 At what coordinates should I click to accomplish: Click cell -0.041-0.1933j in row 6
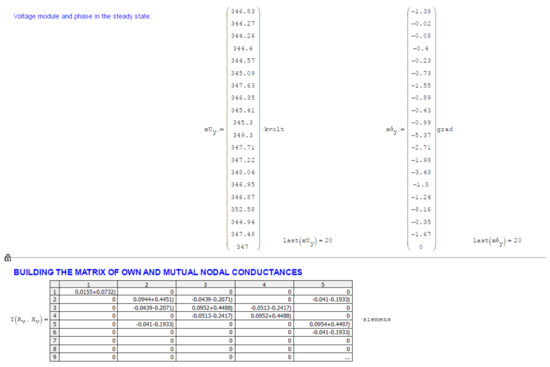tap(323, 332)
